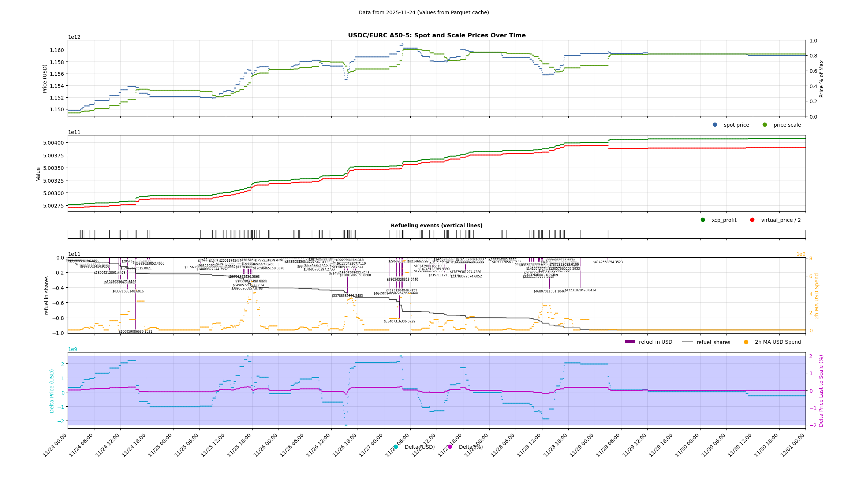848x504 pixels.
Task: Click the green price scale legend dot
Action: pos(765,125)
